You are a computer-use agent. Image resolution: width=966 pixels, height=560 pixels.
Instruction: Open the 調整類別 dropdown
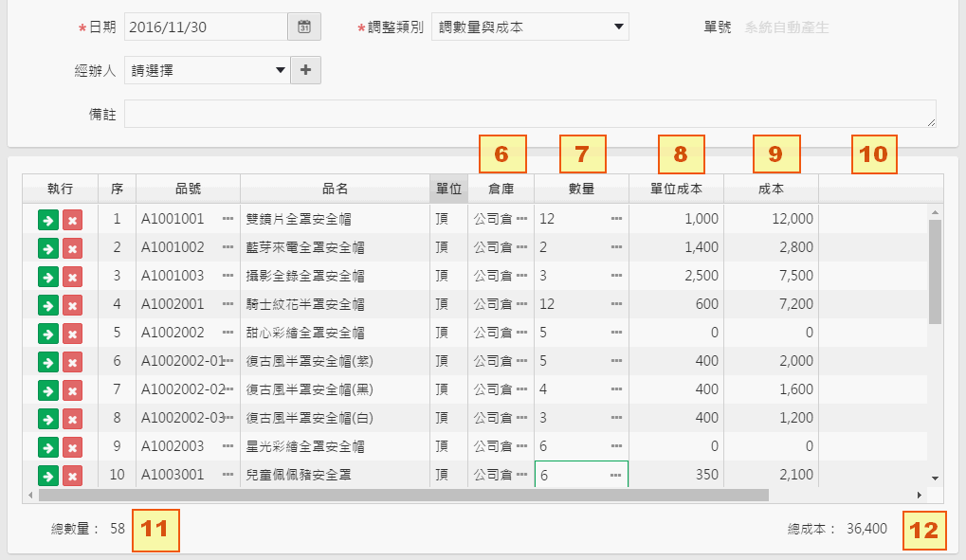click(x=530, y=27)
